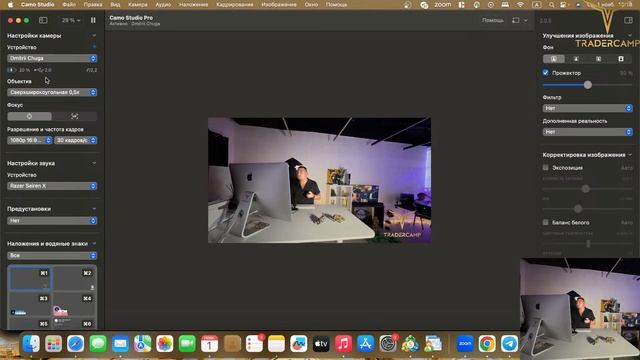Open the audio device dropdown Razer Seiren X
This screenshot has width=640, height=360.
52,186
